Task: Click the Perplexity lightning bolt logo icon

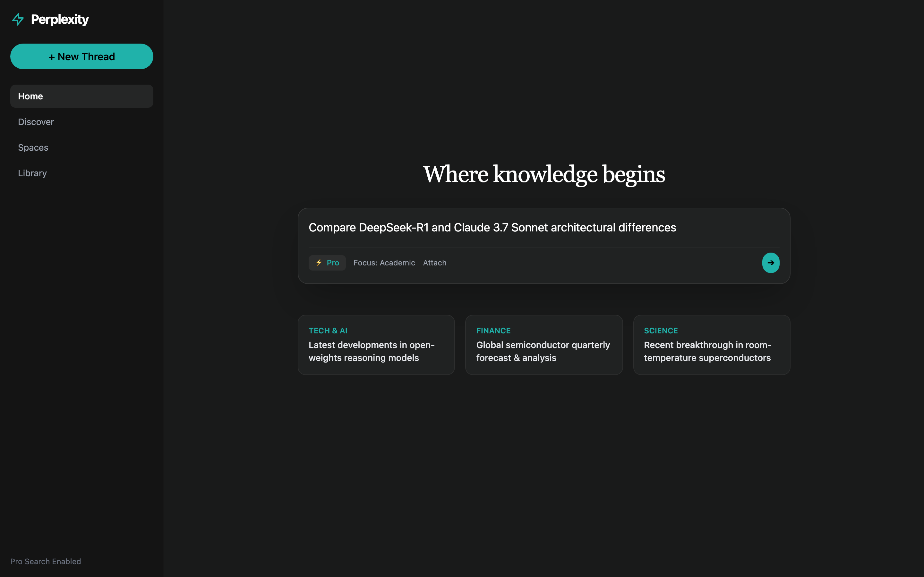Action: 18,19
